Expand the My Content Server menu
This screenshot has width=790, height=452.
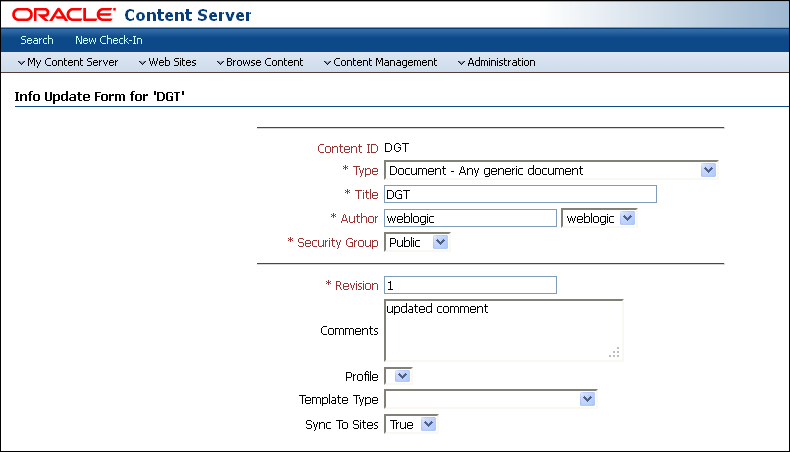[68, 62]
